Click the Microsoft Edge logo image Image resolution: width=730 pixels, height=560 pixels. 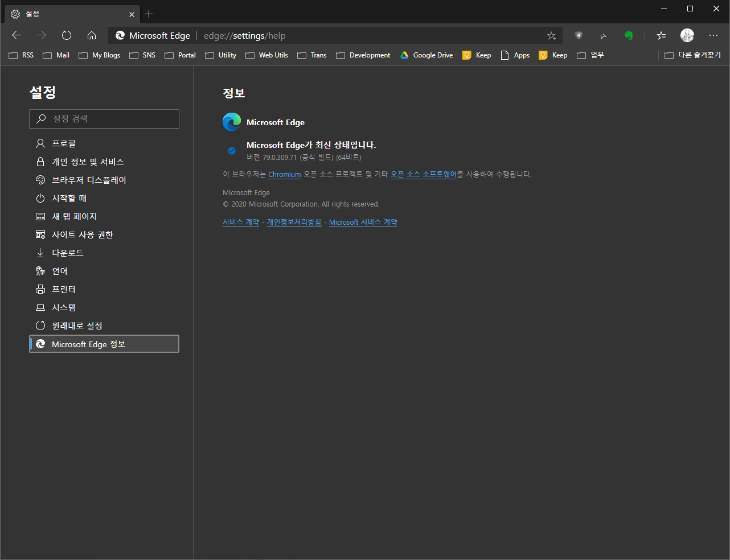click(x=232, y=122)
